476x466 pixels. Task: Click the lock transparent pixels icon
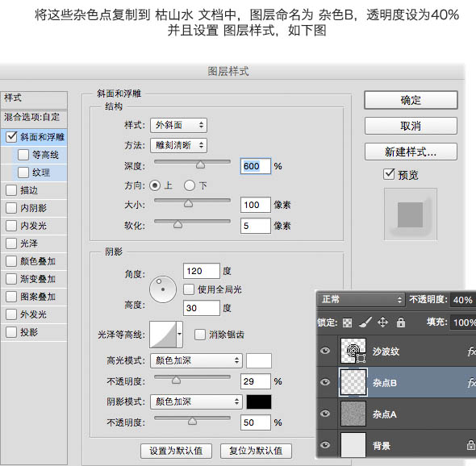(347, 322)
